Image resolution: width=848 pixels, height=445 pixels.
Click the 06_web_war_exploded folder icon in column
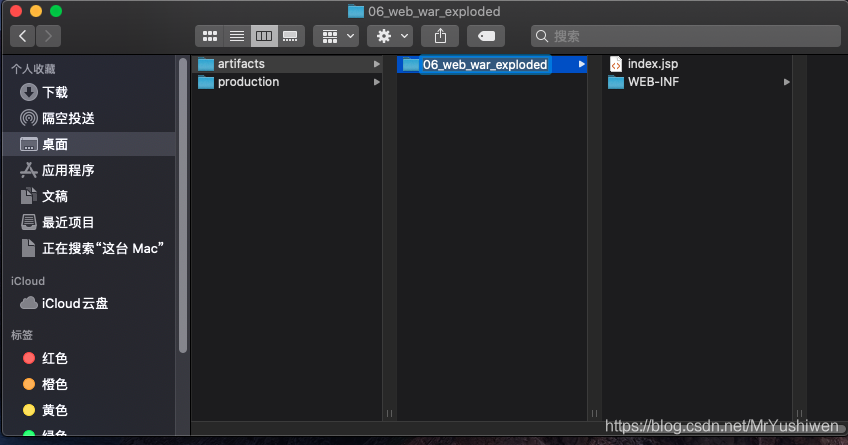pos(410,64)
